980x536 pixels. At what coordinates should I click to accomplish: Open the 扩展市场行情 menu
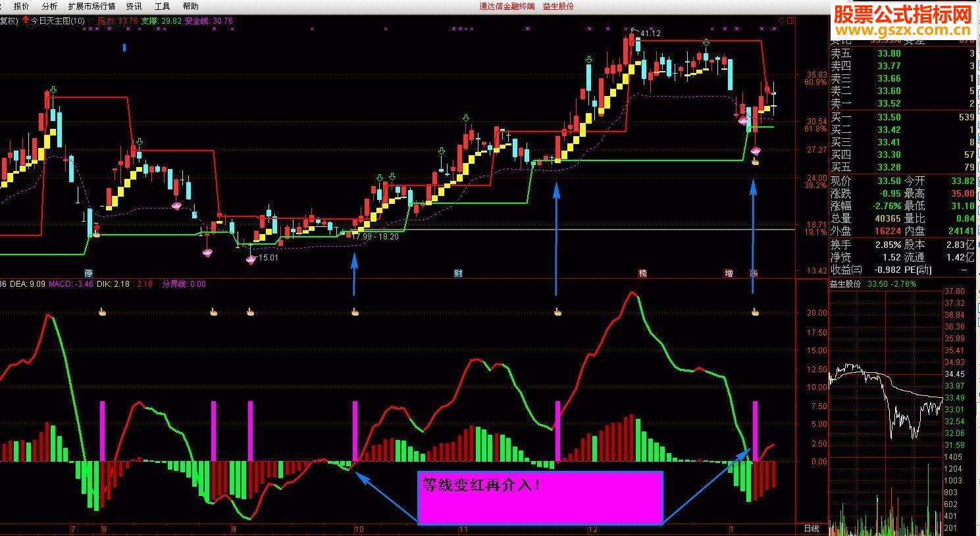(x=91, y=6)
